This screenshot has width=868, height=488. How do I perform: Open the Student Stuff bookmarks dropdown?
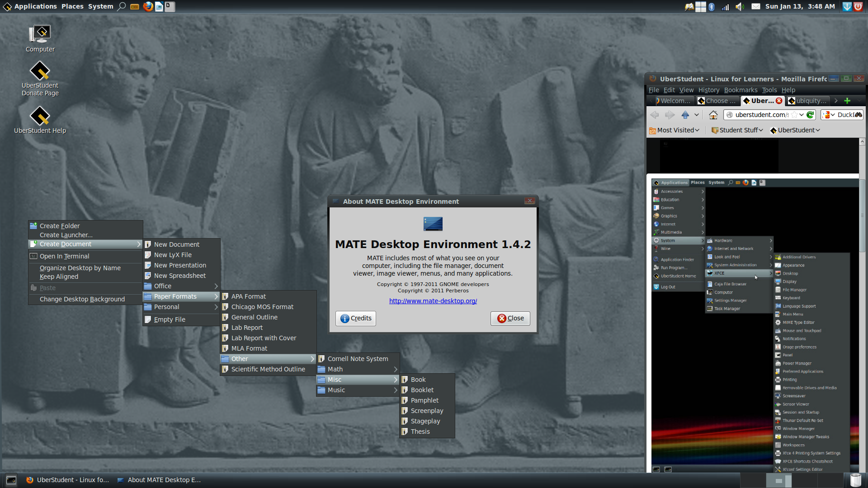tap(737, 130)
